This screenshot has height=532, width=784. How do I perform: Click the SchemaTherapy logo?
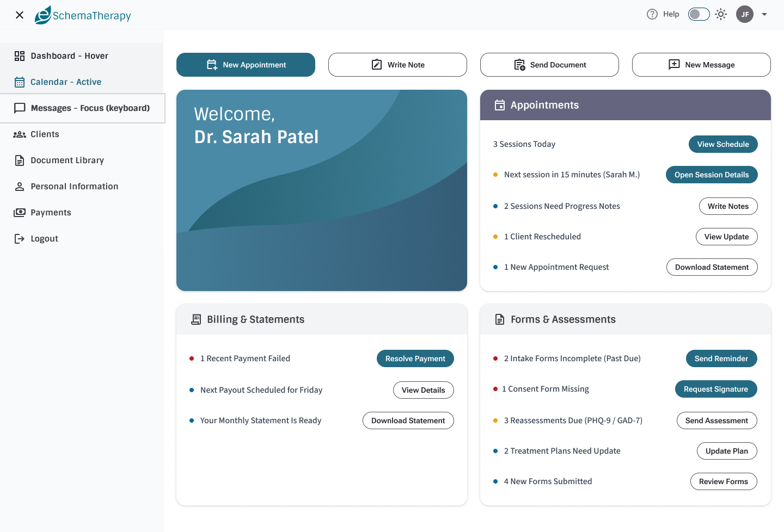click(x=83, y=15)
